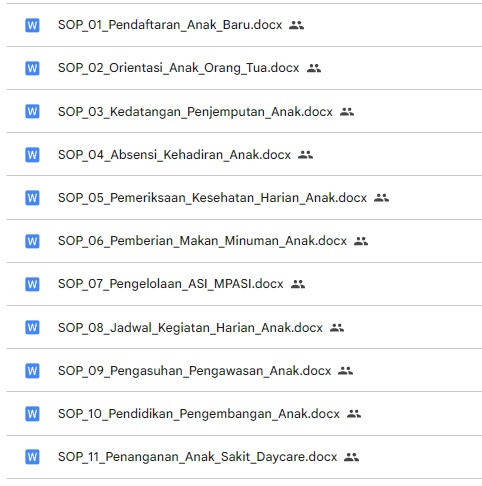The width and height of the screenshot is (482, 486).
Task: Open SOP_07_Pengelolaan_ASI_MPASI.docx file name
Action: click(171, 284)
